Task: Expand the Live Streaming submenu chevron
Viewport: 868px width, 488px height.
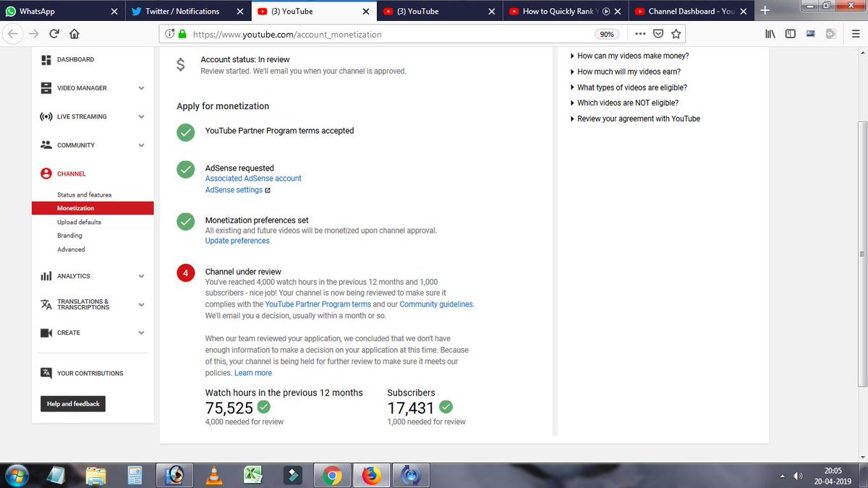Action: coord(141,116)
